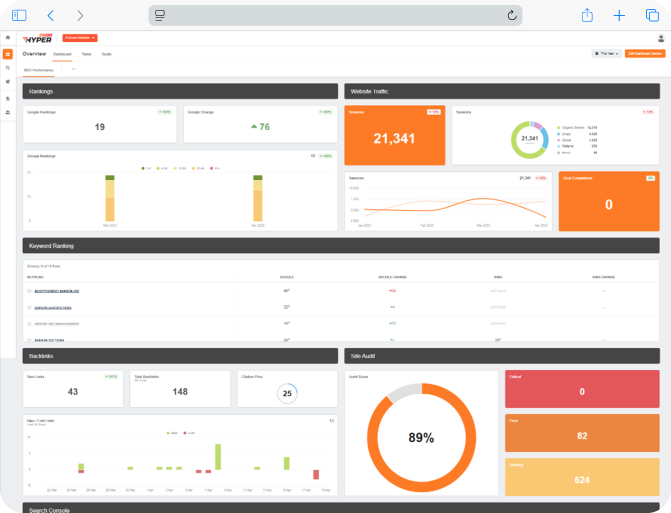Click the search magnifier icon in sidebar

tap(8, 68)
